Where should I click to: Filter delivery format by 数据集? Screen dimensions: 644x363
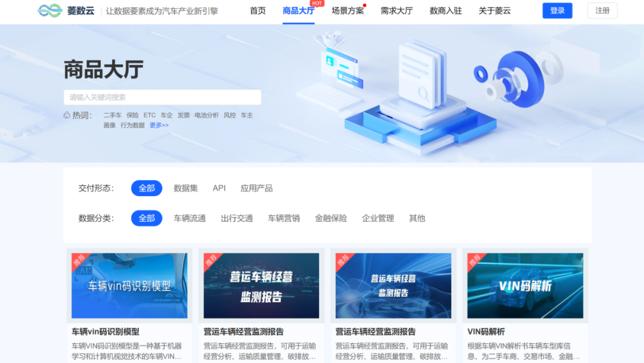tap(185, 188)
